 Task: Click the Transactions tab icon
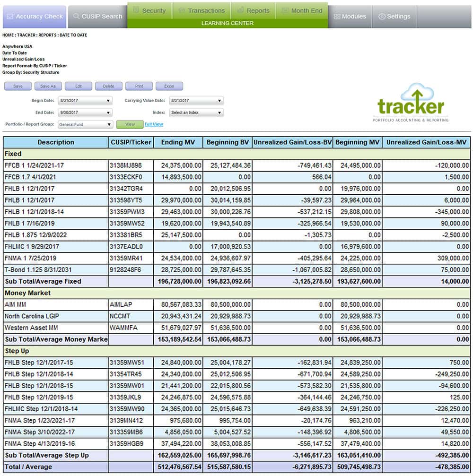(x=181, y=10)
